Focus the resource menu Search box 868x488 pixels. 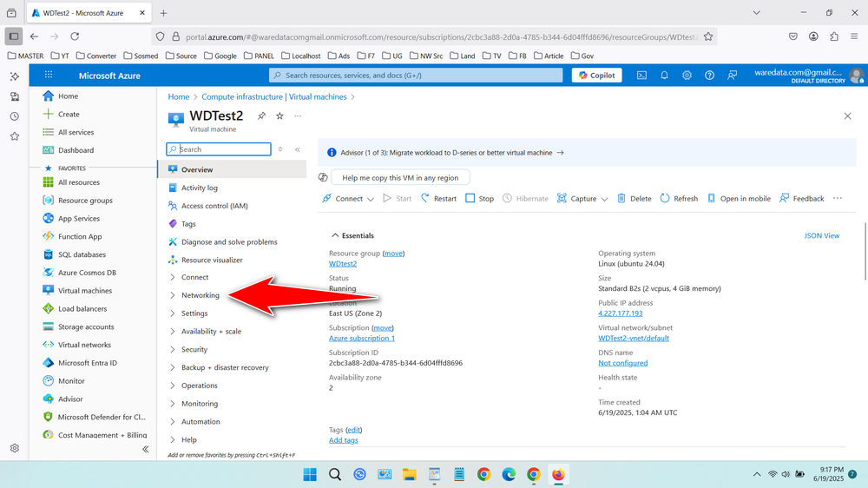click(x=219, y=149)
